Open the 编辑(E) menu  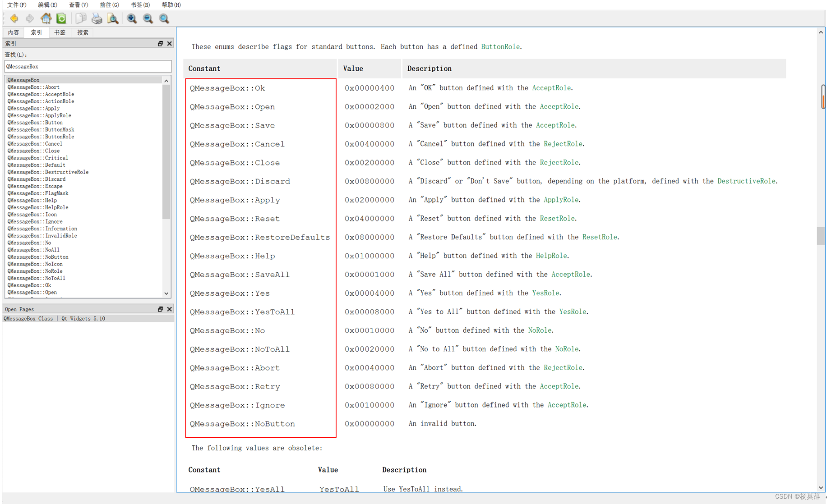coord(47,5)
